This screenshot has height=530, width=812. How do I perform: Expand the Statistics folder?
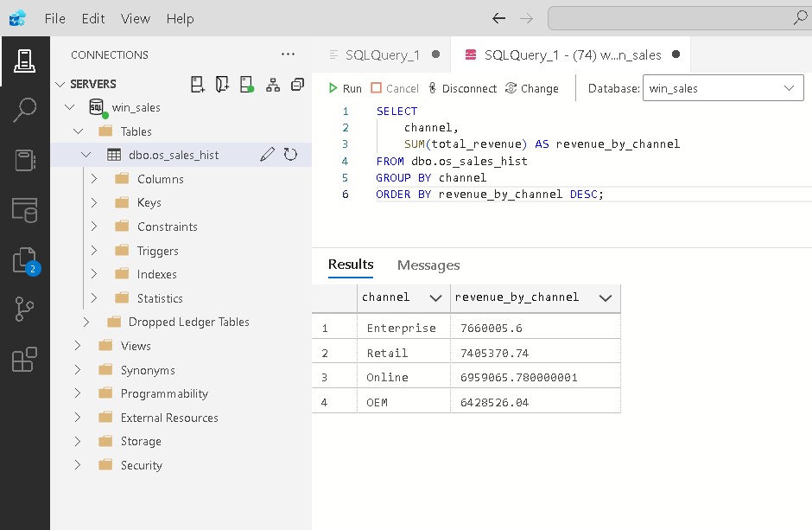pyautogui.click(x=94, y=298)
